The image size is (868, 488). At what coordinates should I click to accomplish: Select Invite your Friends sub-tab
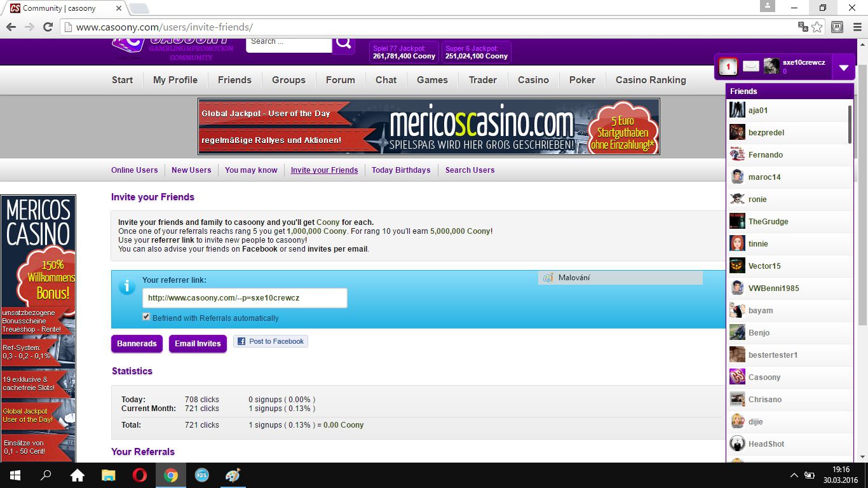pos(324,170)
